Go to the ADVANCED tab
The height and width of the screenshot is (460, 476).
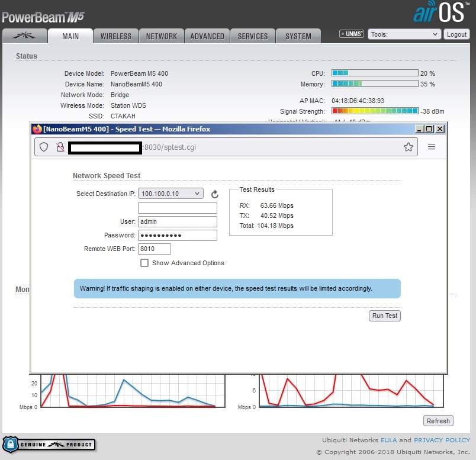pos(207,36)
